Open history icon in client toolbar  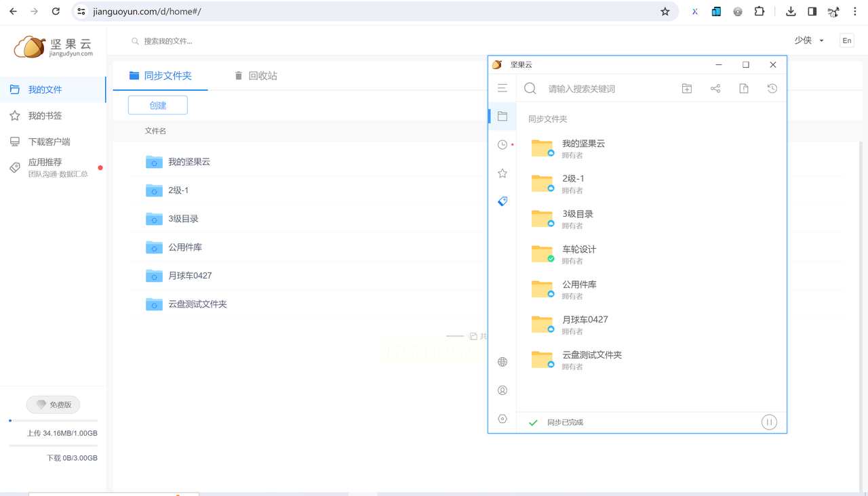point(772,88)
